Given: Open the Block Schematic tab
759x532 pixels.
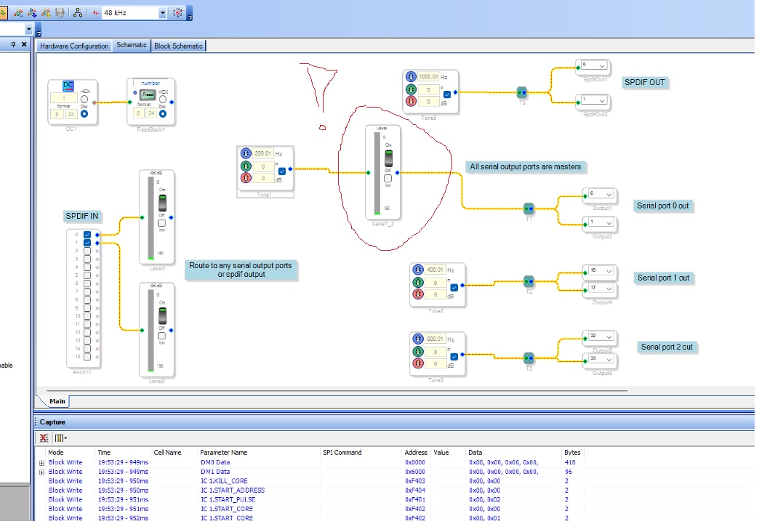Looking at the screenshot, I should coord(178,46).
